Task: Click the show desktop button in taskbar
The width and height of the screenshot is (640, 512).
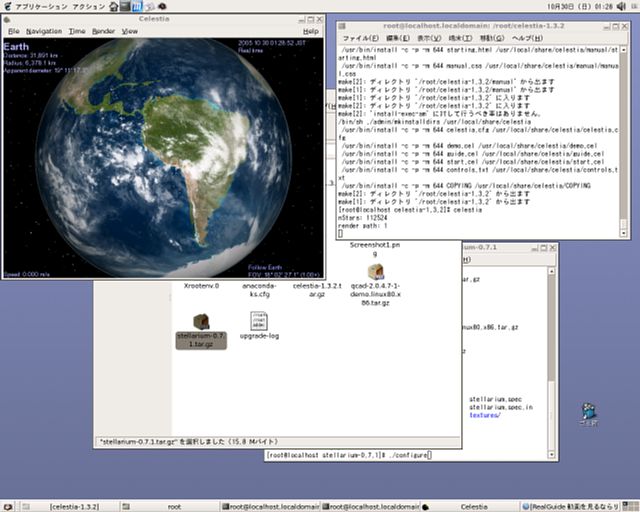Action: click(x=8, y=507)
